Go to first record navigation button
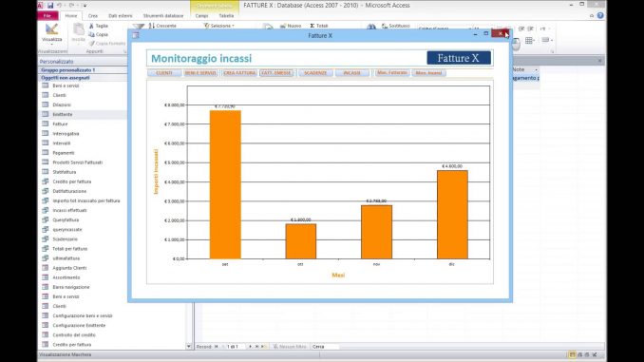This screenshot has width=644, height=362. 216,347
